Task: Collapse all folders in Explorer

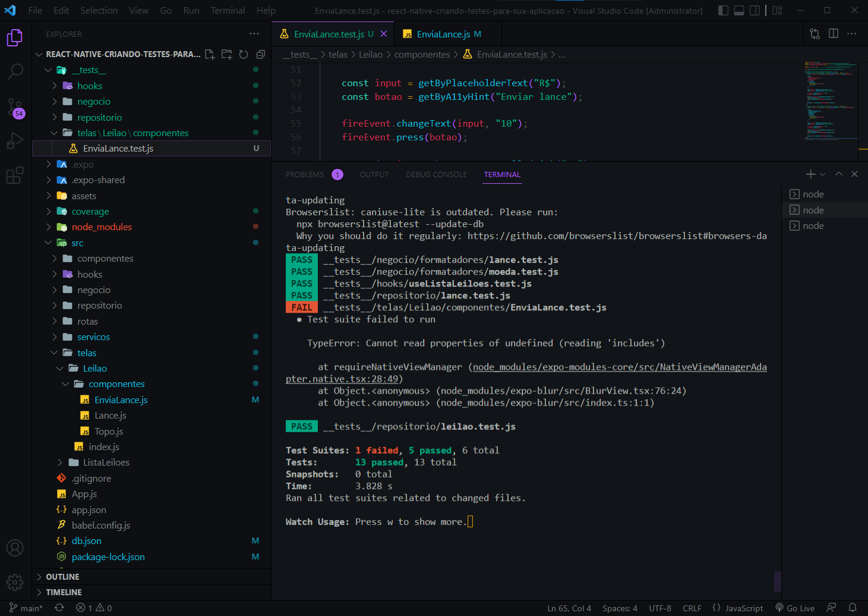Action: [260, 54]
